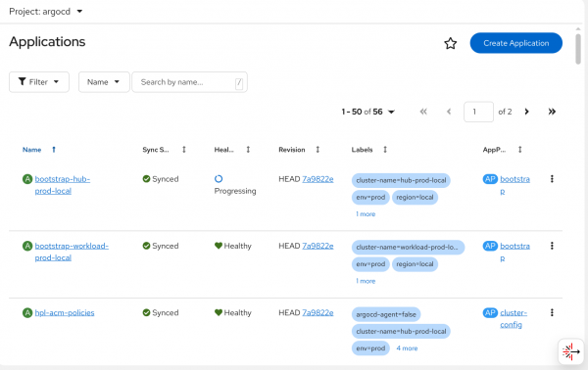
Task: Click AP badge in cluster-config row
Action: (490, 312)
